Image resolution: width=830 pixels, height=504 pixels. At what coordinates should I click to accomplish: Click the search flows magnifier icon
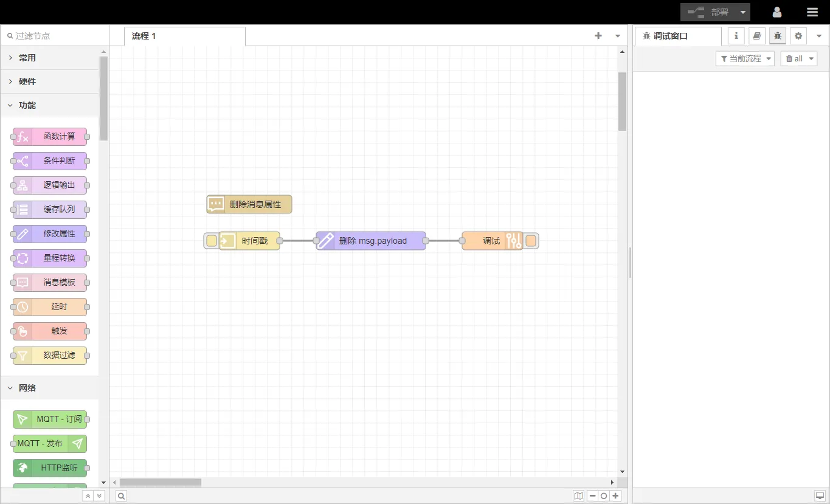tap(122, 496)
